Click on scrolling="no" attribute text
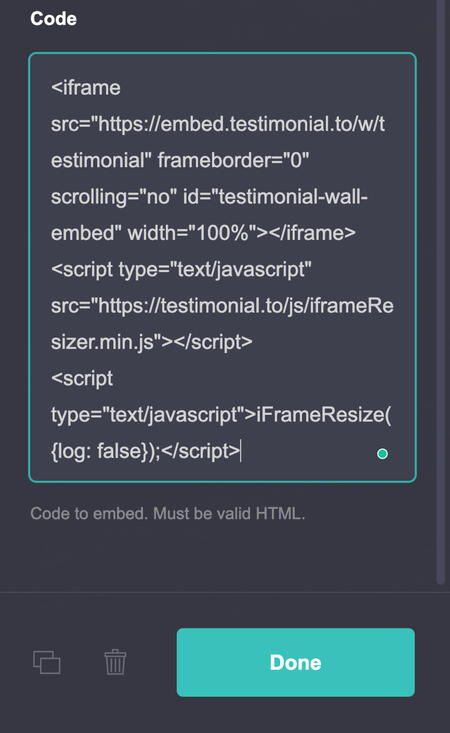Image resolution: width=450 pixels, height=733 pixels. [x=114, y=197]
